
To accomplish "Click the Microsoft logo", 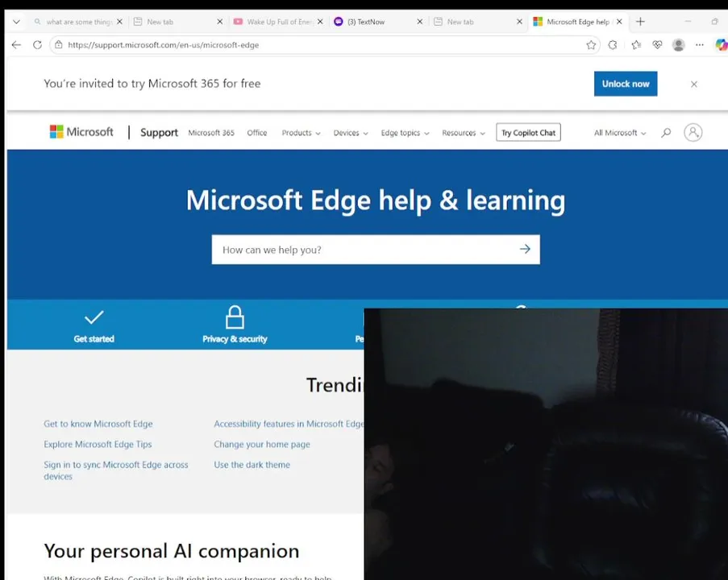I will tap(81, 132).
